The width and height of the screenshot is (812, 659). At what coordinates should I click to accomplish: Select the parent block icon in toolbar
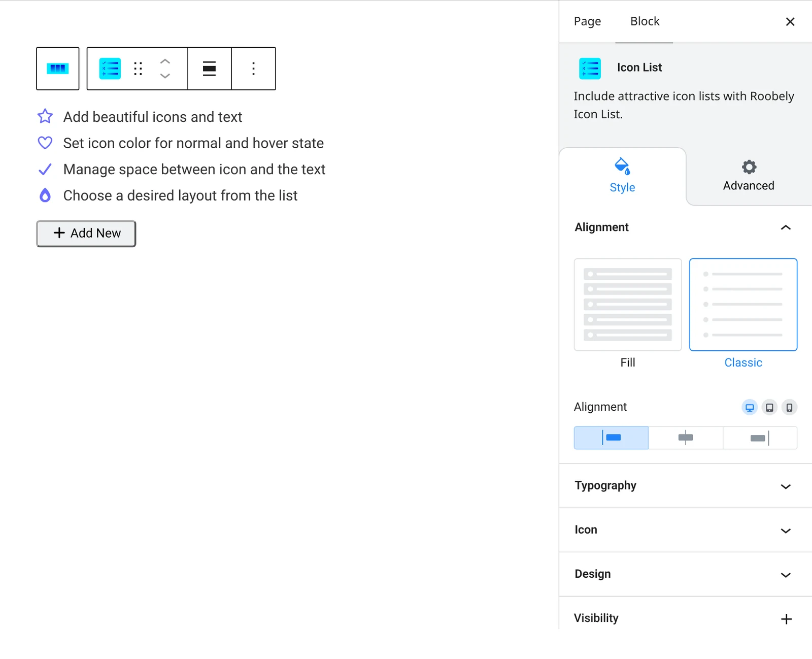click(x=57, y=69)
